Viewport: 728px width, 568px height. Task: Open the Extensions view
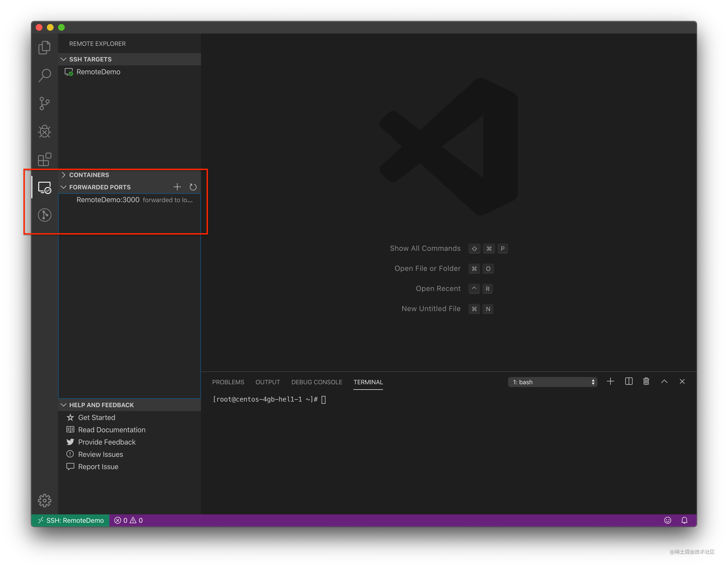click(x=44, y=159)
